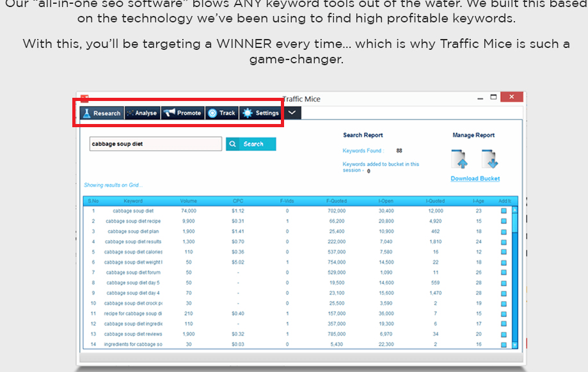The image size is (588, 372).
Task: Expand the tab overflow chevron dropdown
Action: tap(292, 112)
